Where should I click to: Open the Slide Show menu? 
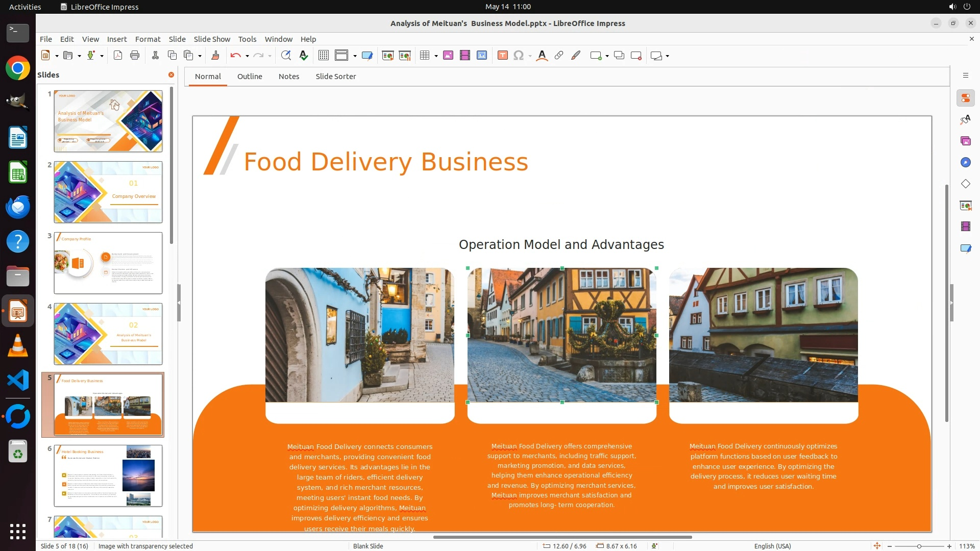(x=211, y=39)
